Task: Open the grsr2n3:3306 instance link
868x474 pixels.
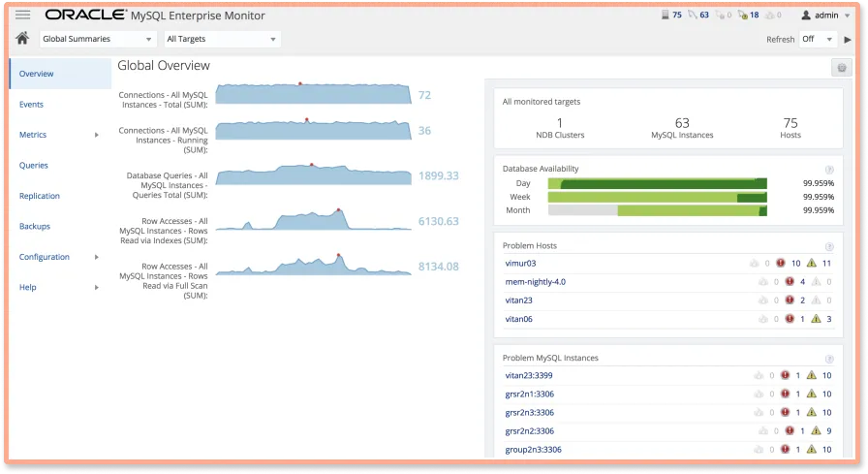Action: [x=529, y=413]
